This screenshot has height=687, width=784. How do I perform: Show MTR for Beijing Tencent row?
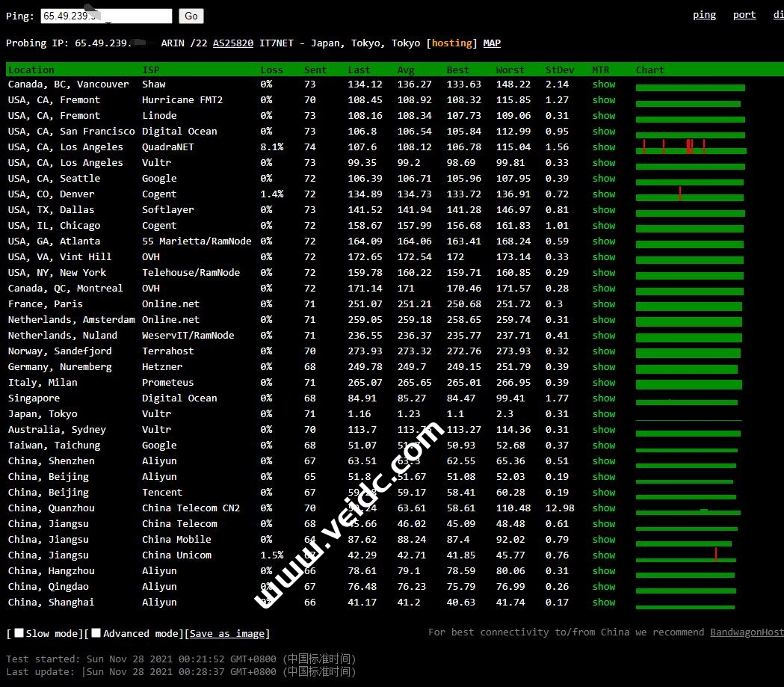click(603, 493)
